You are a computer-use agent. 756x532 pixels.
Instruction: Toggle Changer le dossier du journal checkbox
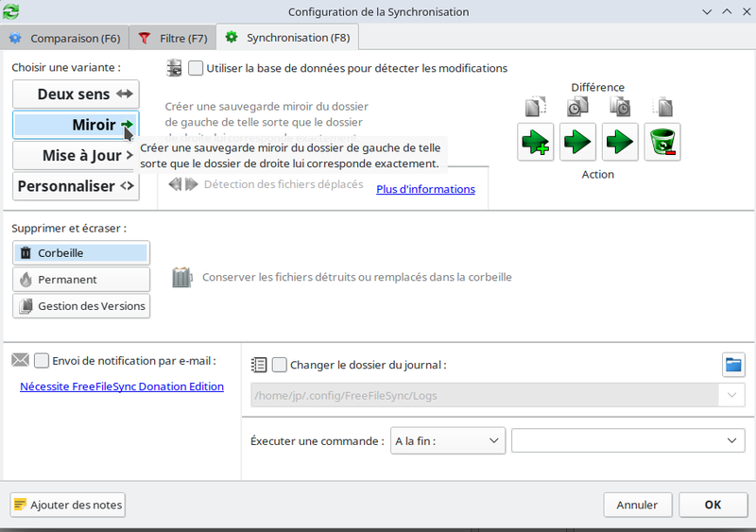tap(279, 365)
